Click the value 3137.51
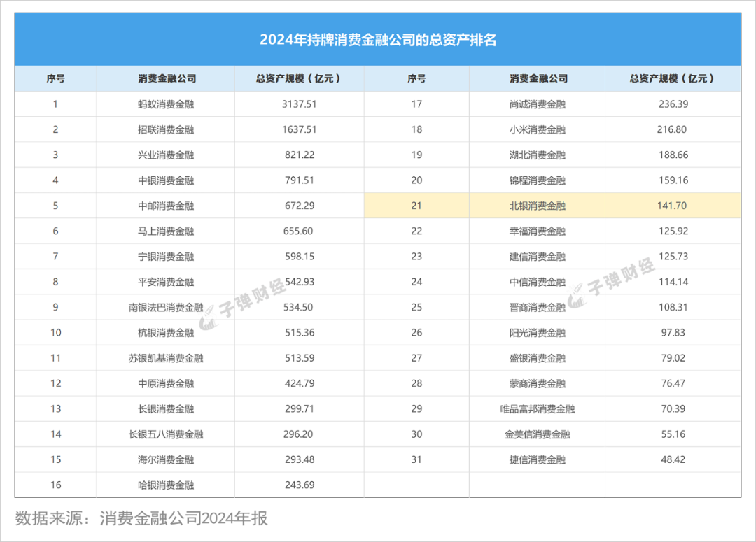 (x=300, y=104)
